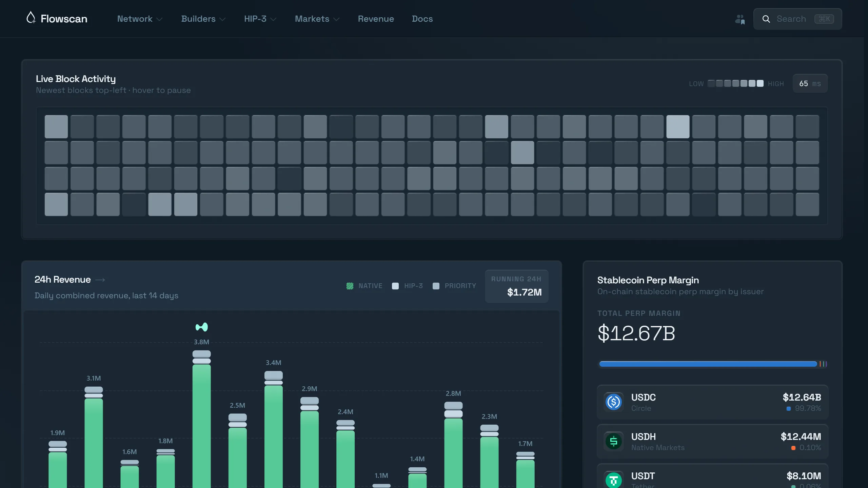Click the USDC Circle coin icon
The width and height of the screenshot is (868, 488).
pos(613,402)
